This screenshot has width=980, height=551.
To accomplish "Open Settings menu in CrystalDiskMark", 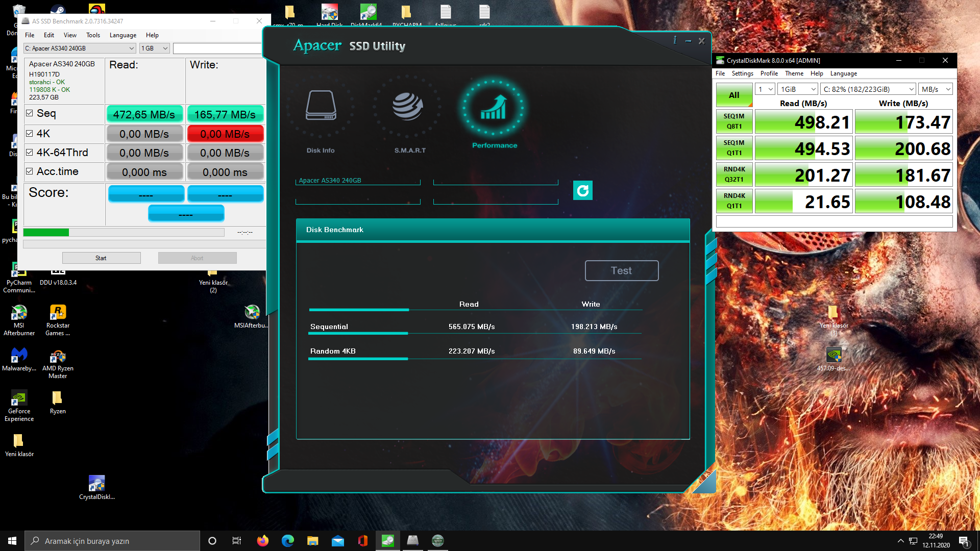I will (742, 73).
